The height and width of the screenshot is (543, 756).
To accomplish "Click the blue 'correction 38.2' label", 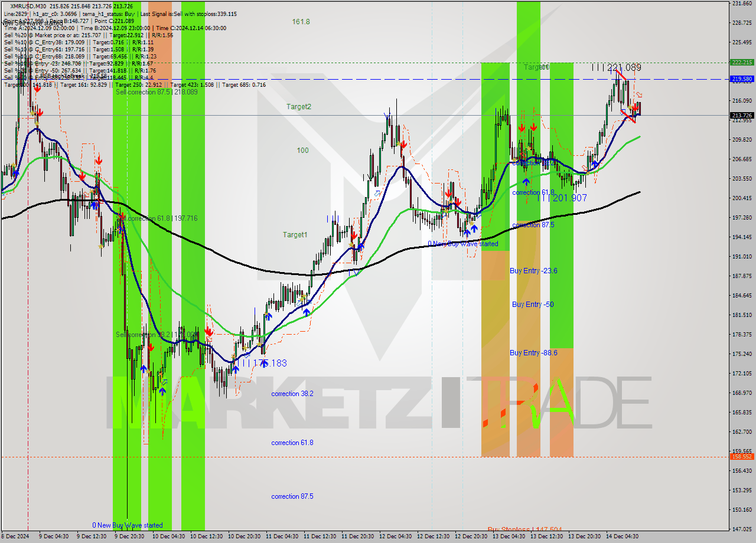I will 292,394.
